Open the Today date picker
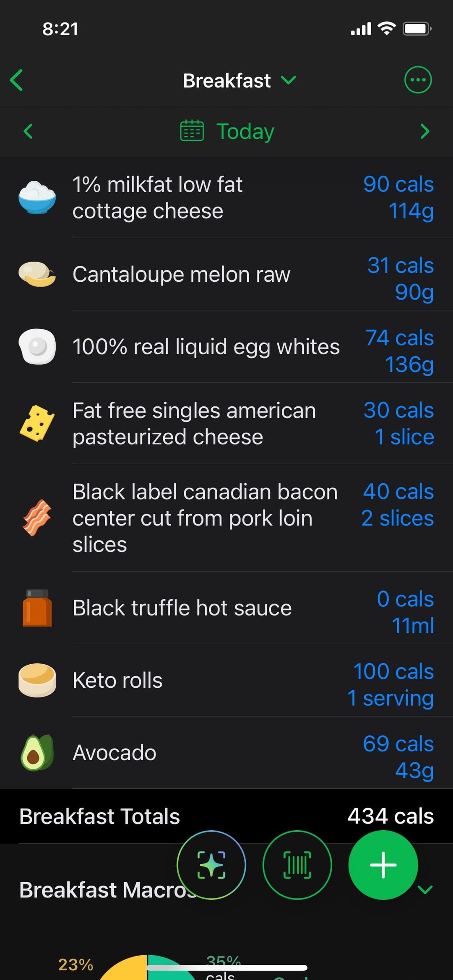 (x=245, y=131)
